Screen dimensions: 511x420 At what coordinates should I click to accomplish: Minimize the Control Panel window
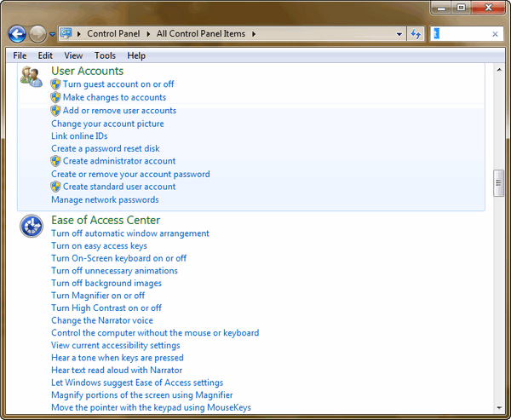click(441, 8)
